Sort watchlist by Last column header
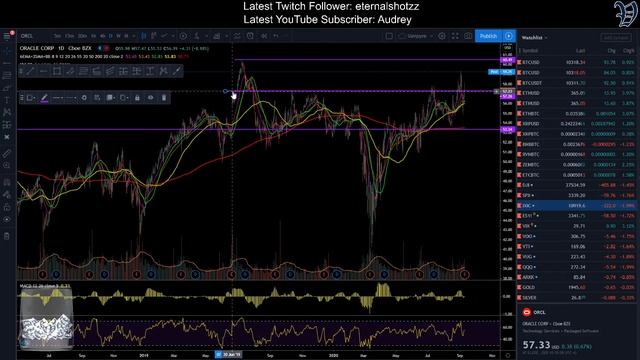640x360 pixels. (580, 51)
